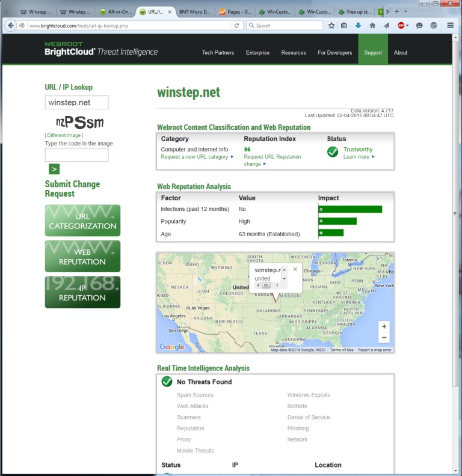Open the Adblock Plus dropdown arrow
The height and width of the screenshot is (476, 462).
[x=407, y=25]
